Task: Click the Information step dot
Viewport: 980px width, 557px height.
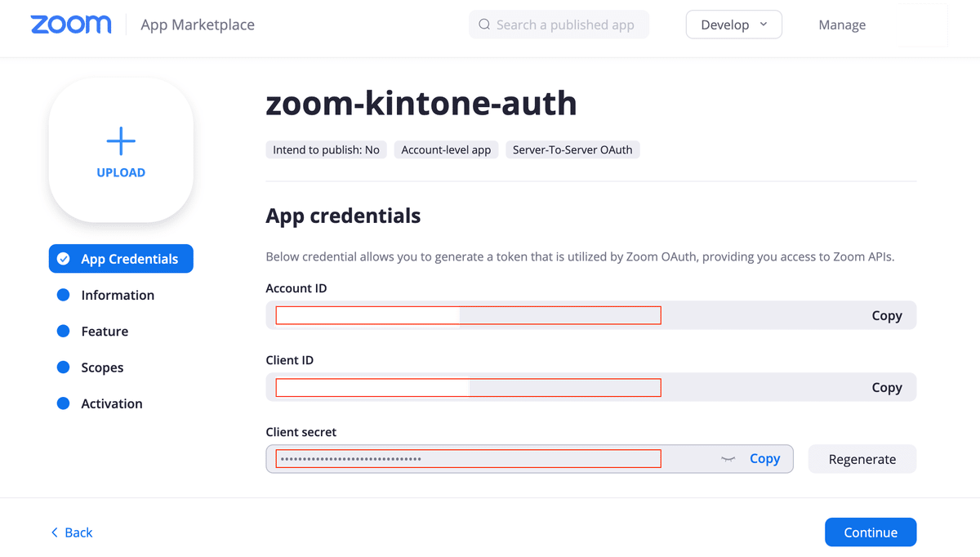Action: 64,295
